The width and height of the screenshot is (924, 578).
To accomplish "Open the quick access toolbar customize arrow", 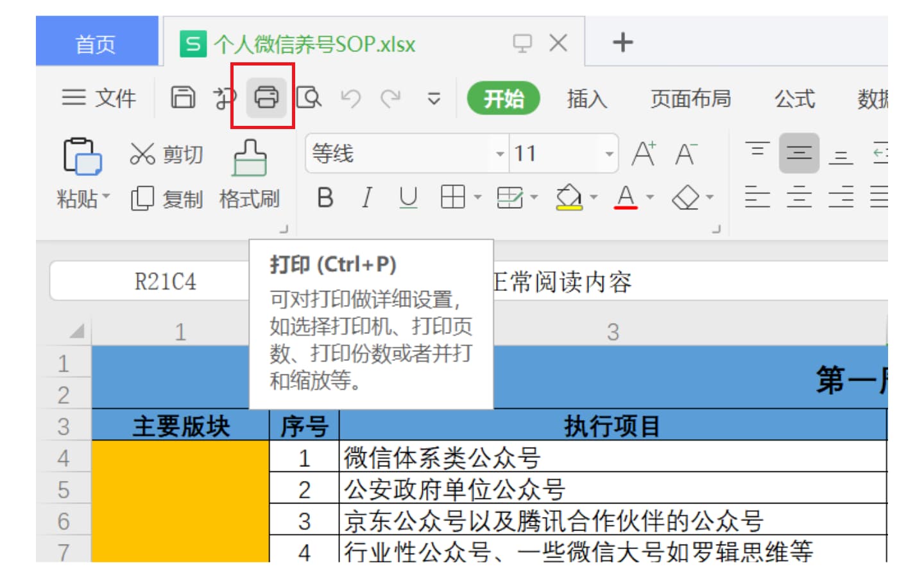I will [x=434, y=99].
